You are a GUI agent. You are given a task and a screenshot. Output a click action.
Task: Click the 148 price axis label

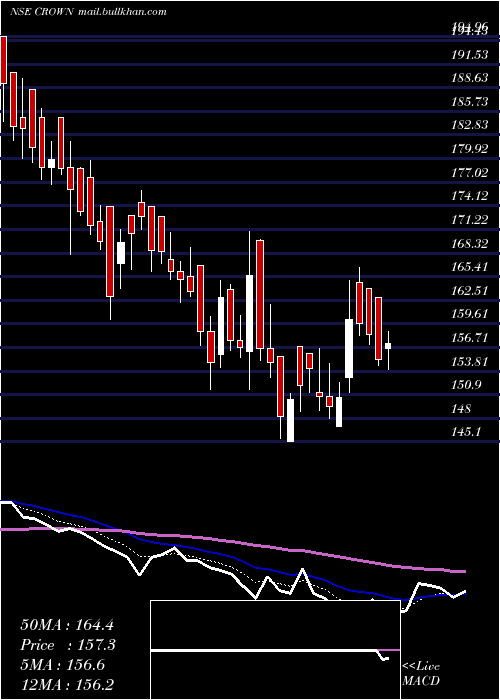point(461,408)
